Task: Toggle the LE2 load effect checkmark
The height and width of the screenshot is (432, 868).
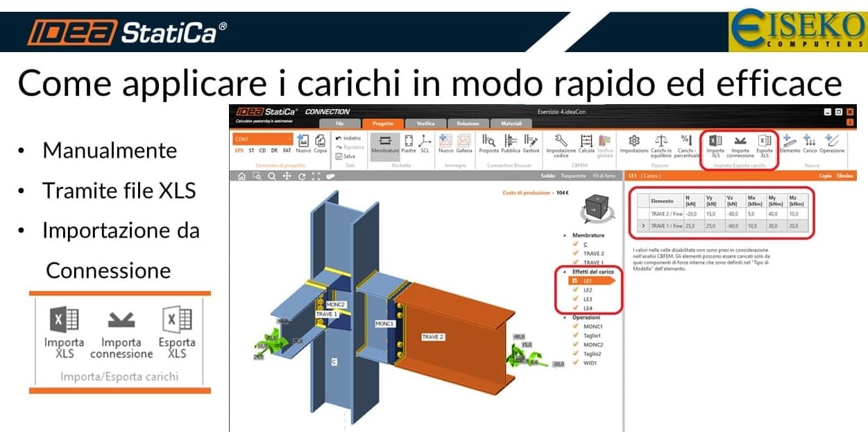Action: click(575, 290)
